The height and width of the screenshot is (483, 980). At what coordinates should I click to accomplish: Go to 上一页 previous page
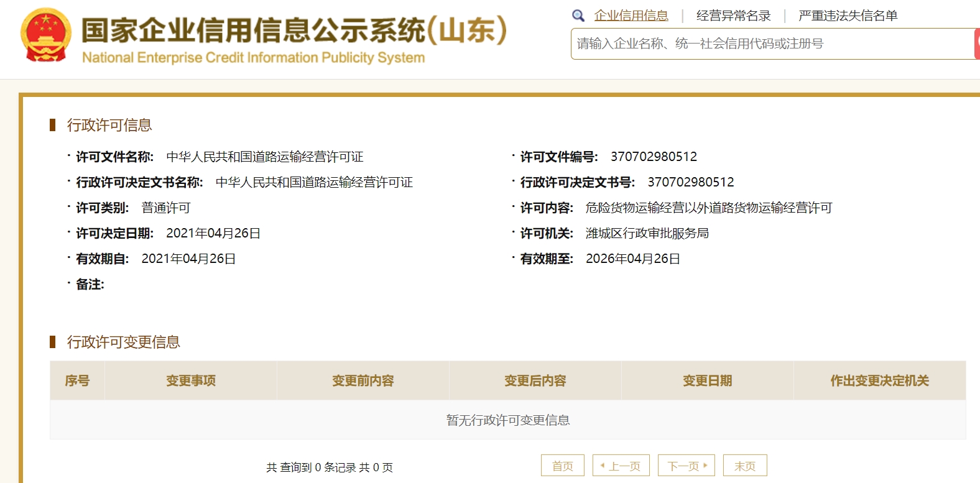(x=621, y=466)
